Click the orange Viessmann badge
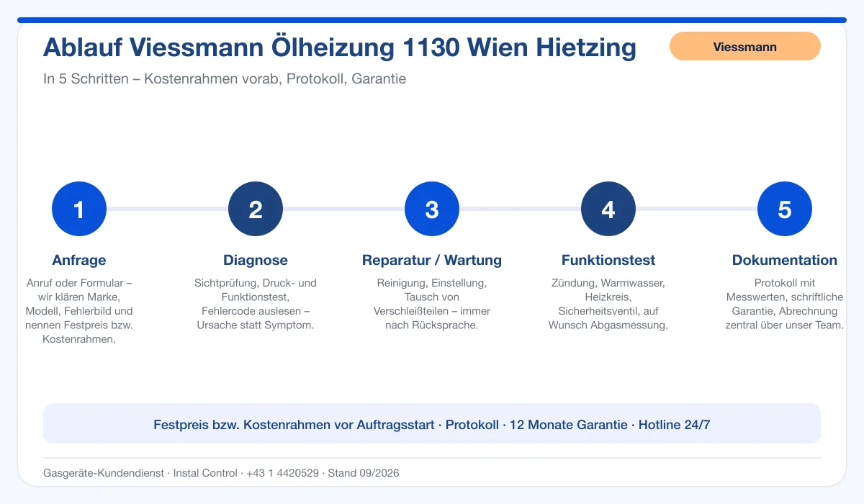 click(x=745, y=46)
